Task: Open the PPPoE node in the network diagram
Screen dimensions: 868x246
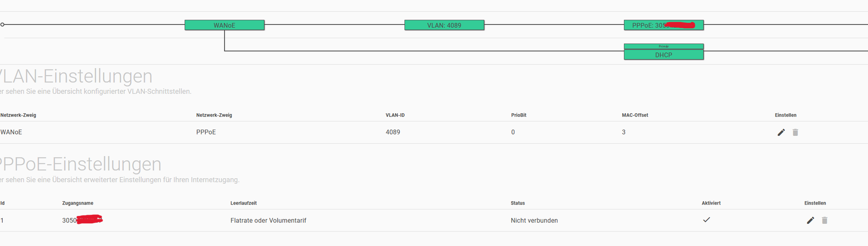Action: tap(664, 25)
